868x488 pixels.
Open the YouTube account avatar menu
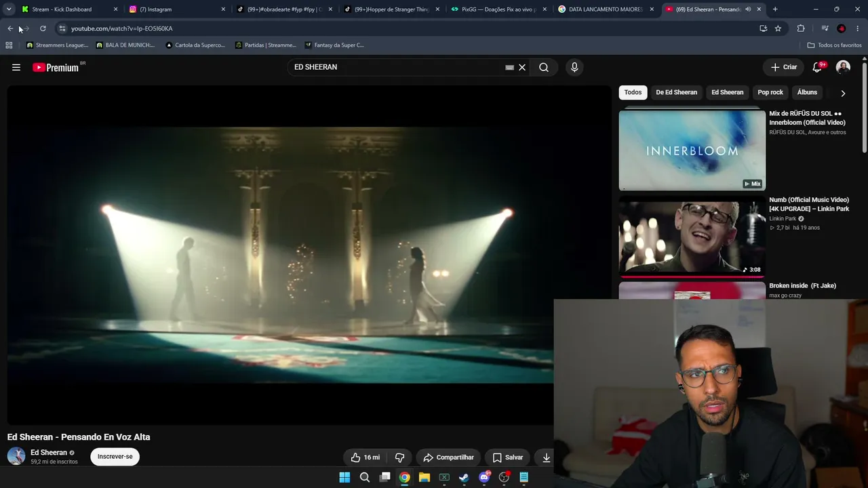(843, 67)
